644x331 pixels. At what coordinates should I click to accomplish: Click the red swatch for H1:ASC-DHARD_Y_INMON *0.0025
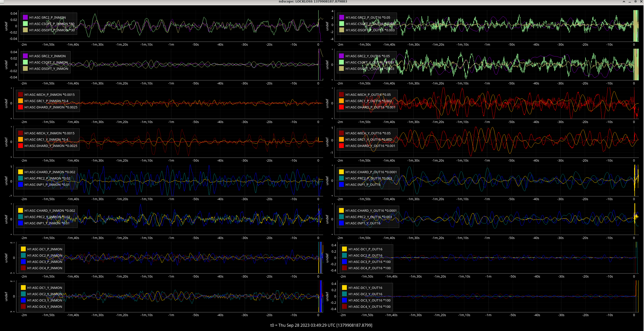point(20,146)
